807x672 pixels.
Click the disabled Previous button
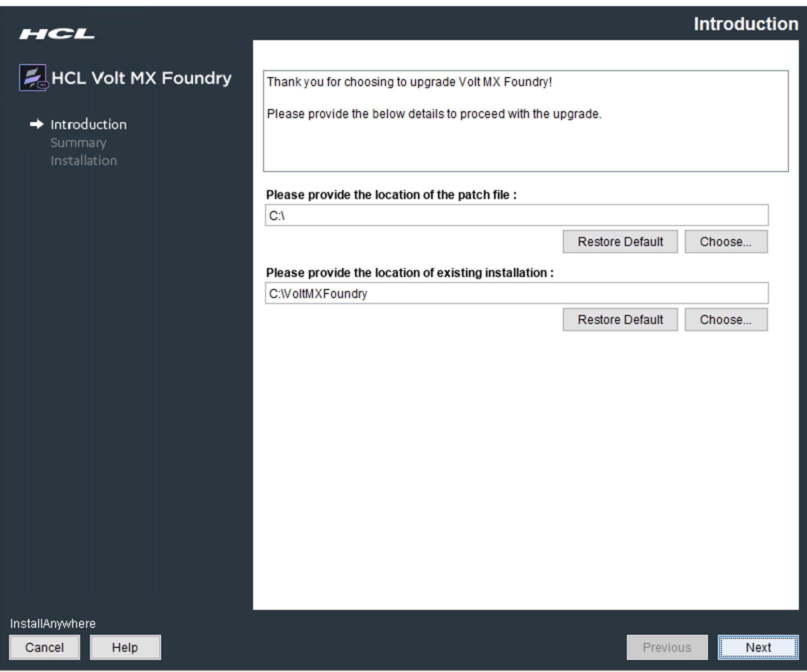click(x=666, y=647)
